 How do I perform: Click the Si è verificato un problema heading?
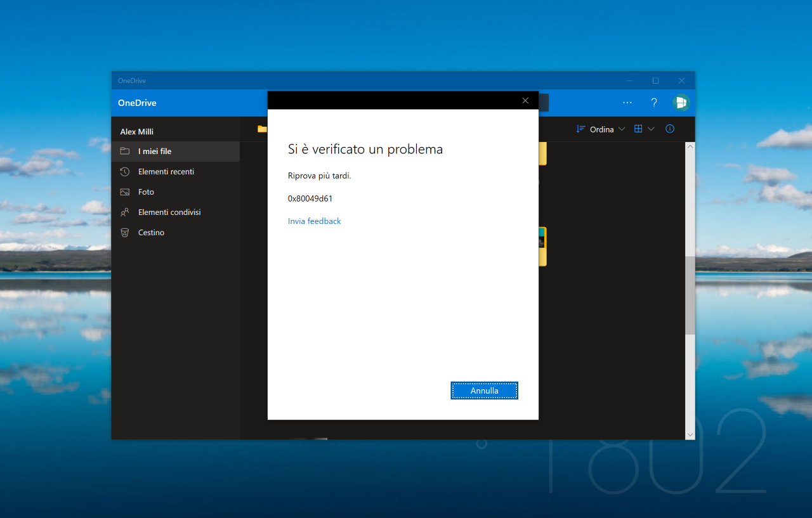point(365,150)
